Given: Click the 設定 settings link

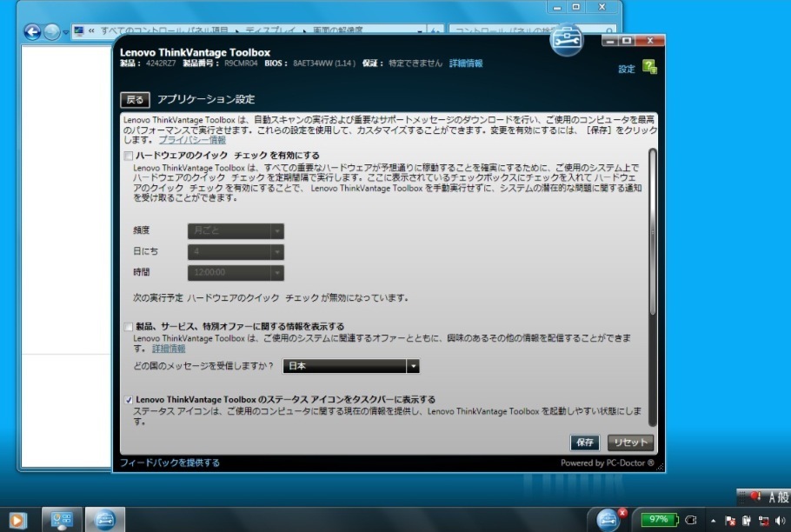Looking at the screenshot, I should [626, 69].
